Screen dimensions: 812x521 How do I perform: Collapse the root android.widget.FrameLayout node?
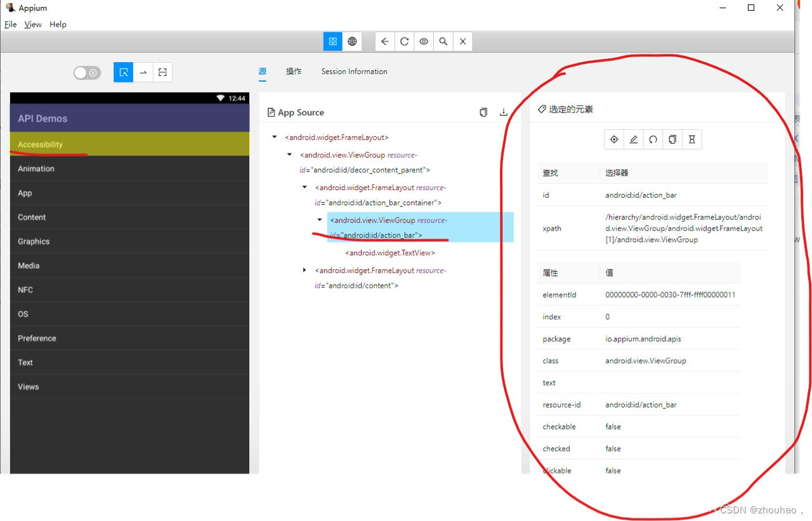(274, 137)
